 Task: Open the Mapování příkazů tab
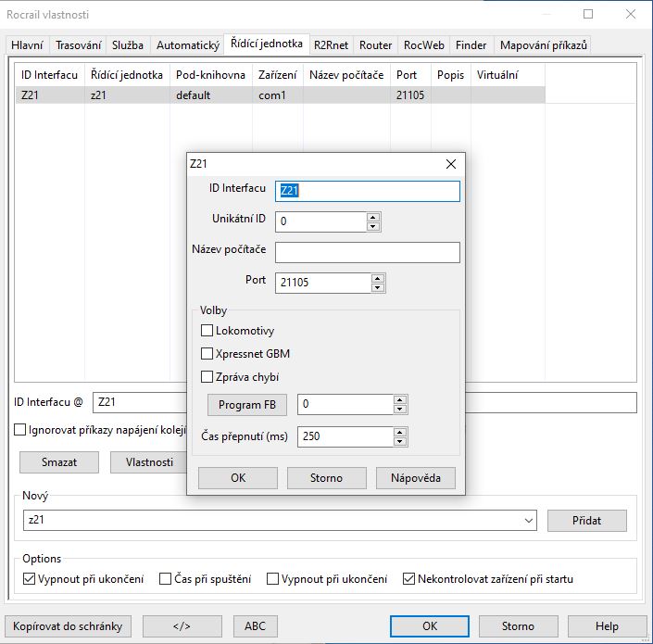tap(542, 45)
